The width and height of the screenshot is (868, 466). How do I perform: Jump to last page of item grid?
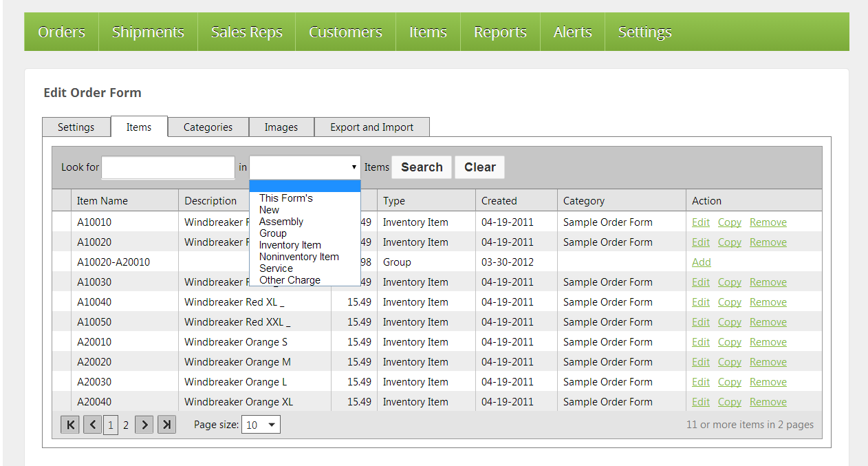pyautogui.click(x=166, y=425)
